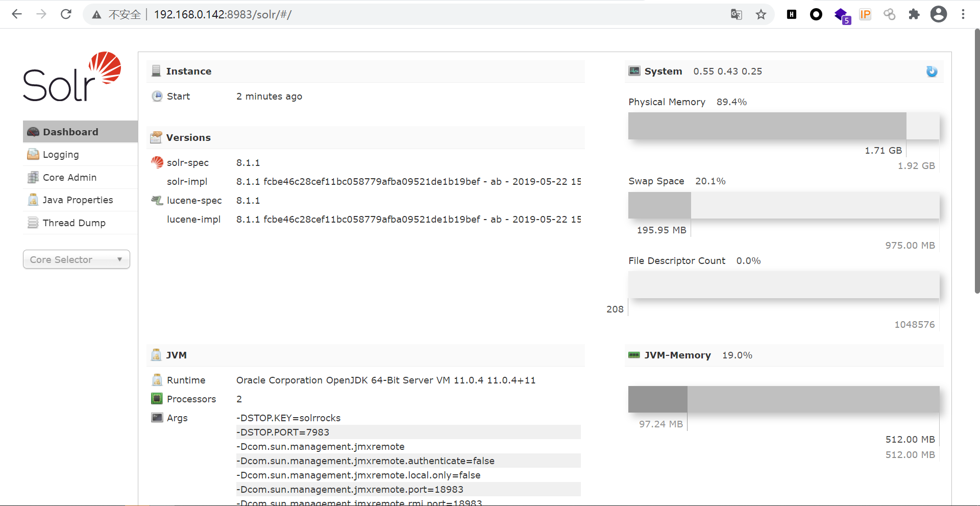
Task: Click the JVM header jar icon
Action: click(156, 355)
